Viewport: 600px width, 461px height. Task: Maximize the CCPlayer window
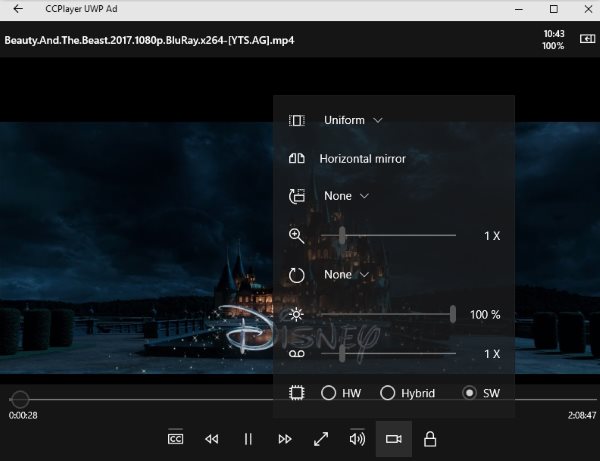pyautogui.click(x=553, y=9)
